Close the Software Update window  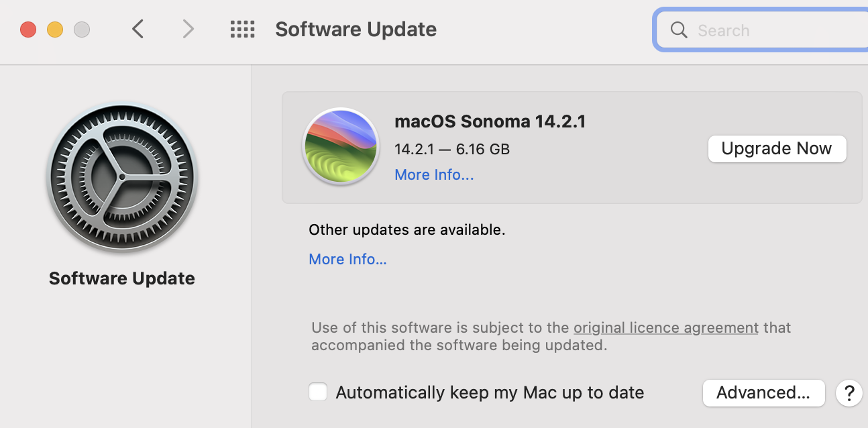28,30
